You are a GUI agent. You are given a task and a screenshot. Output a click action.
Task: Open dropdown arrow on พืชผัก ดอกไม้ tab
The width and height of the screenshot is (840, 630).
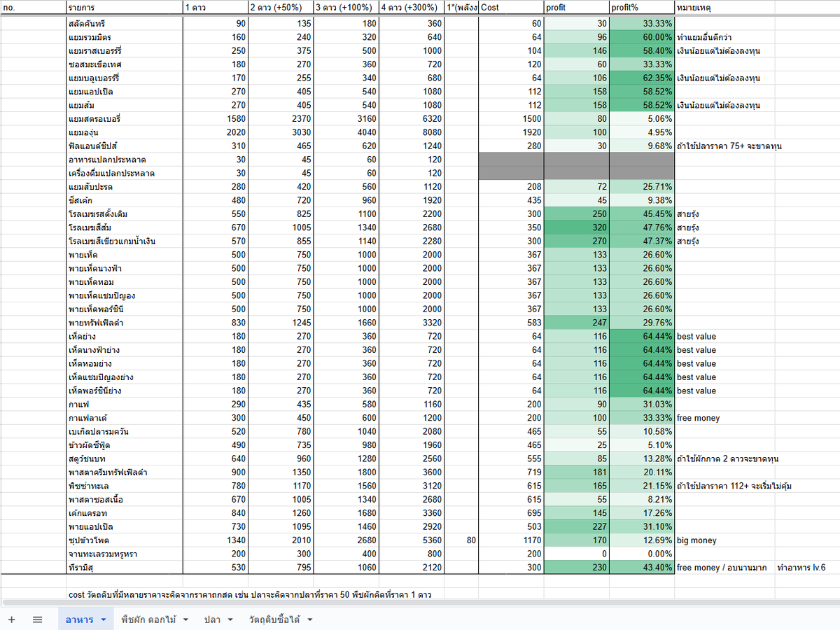[x=185, y=619]
